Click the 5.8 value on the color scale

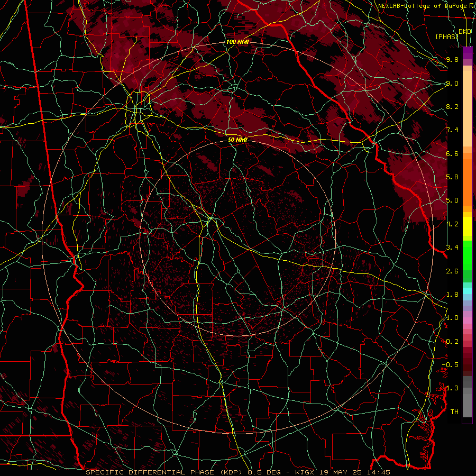click(452, 177)
